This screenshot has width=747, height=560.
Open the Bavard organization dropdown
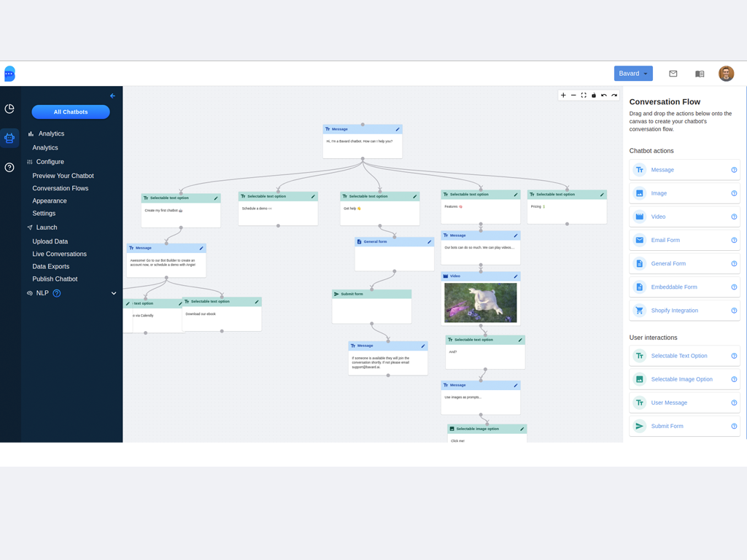633,74
